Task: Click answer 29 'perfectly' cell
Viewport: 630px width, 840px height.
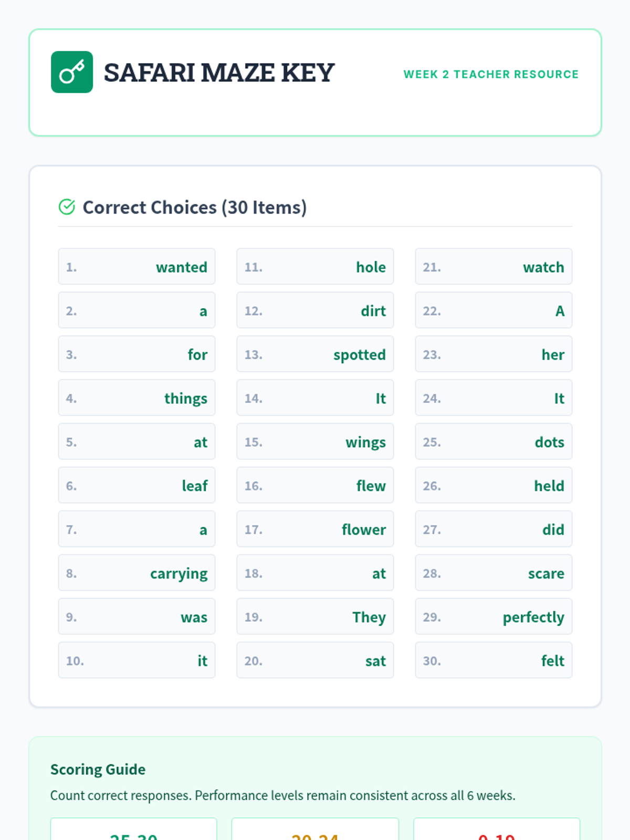Action: [x=493, y=617]
